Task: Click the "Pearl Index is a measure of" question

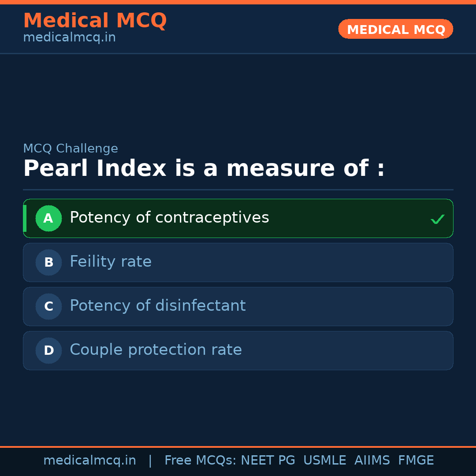Action: click(x=204, y=168)
